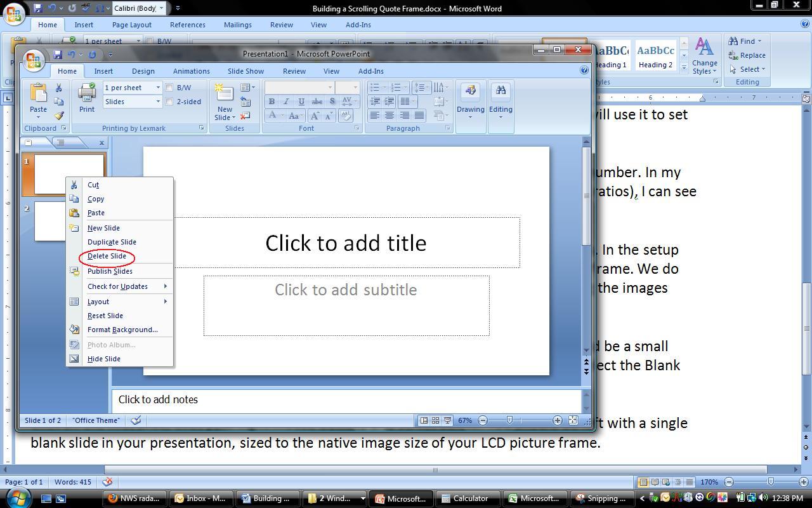Switch to Slides thumbnail tab in pane
Image resolution: width=812 pixels, height=508 pixels.
coord(29,142)
